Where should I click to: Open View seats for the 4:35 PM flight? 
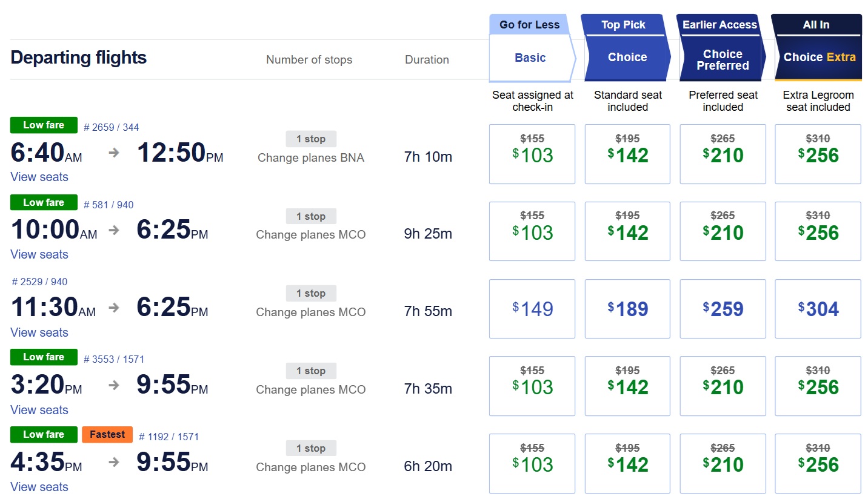click(39, 486)
